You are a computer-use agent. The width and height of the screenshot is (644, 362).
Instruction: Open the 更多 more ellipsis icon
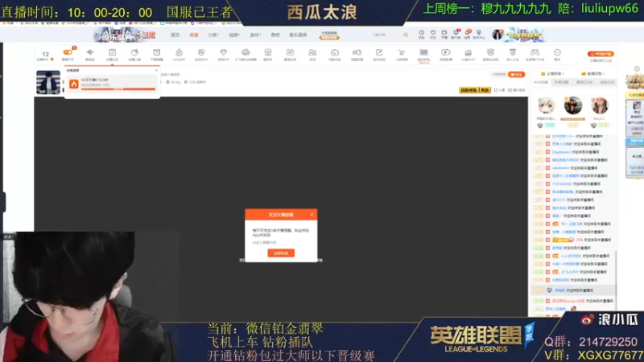click(557, 54)
